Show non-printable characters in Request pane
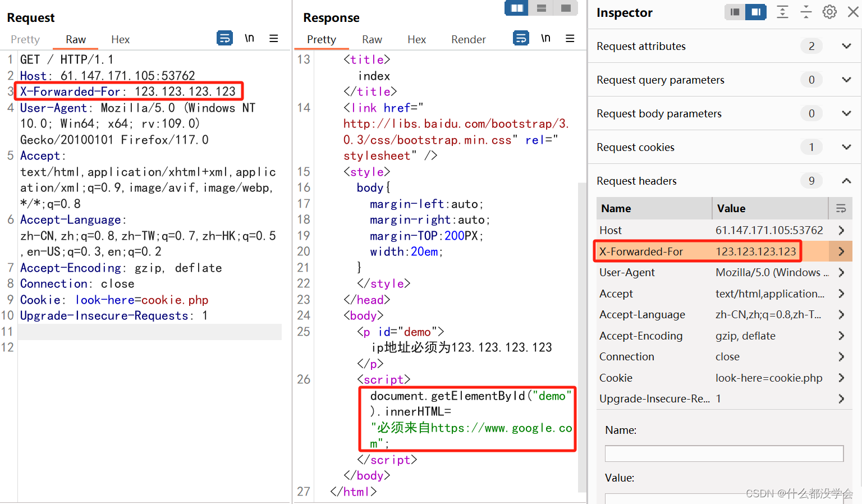Screen dimensions: 862x504 pos(249,38)
